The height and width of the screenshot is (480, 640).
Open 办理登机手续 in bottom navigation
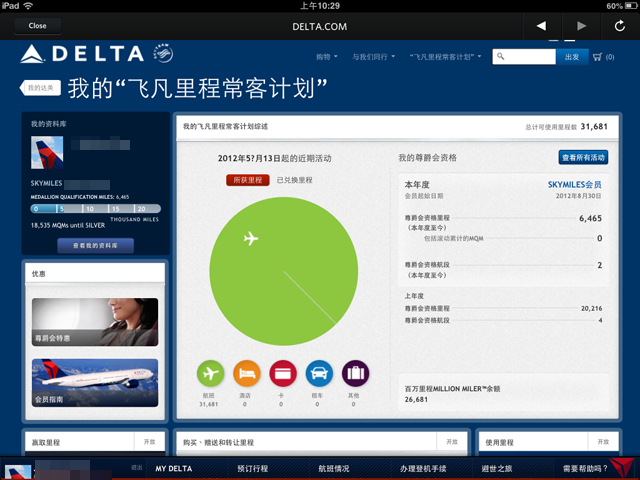pos(423,469)
